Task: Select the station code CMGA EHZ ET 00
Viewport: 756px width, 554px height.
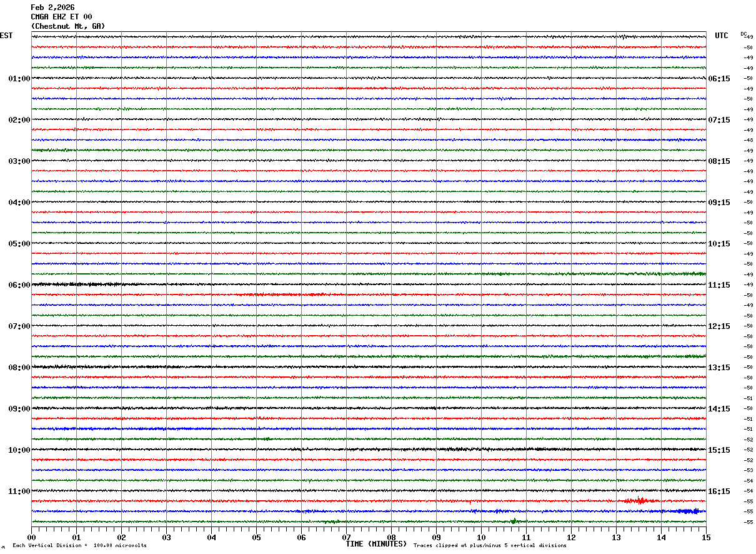Action: click(61, 17)
